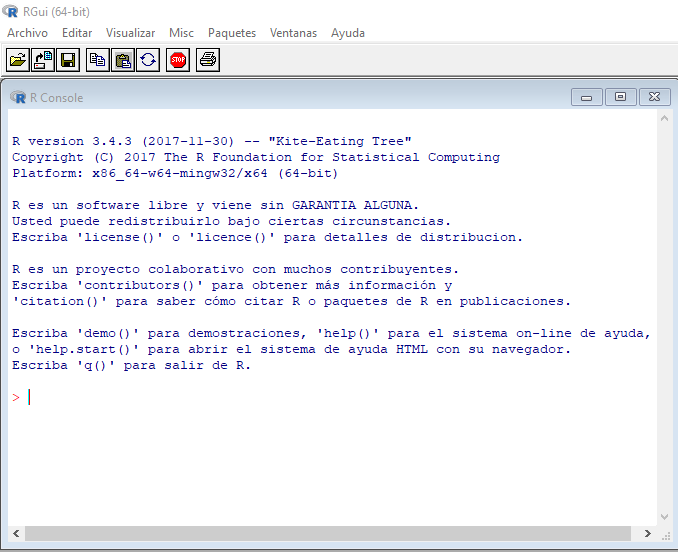Click the Copy toolbar icon
678x552 pixels.
pos(97,60)
